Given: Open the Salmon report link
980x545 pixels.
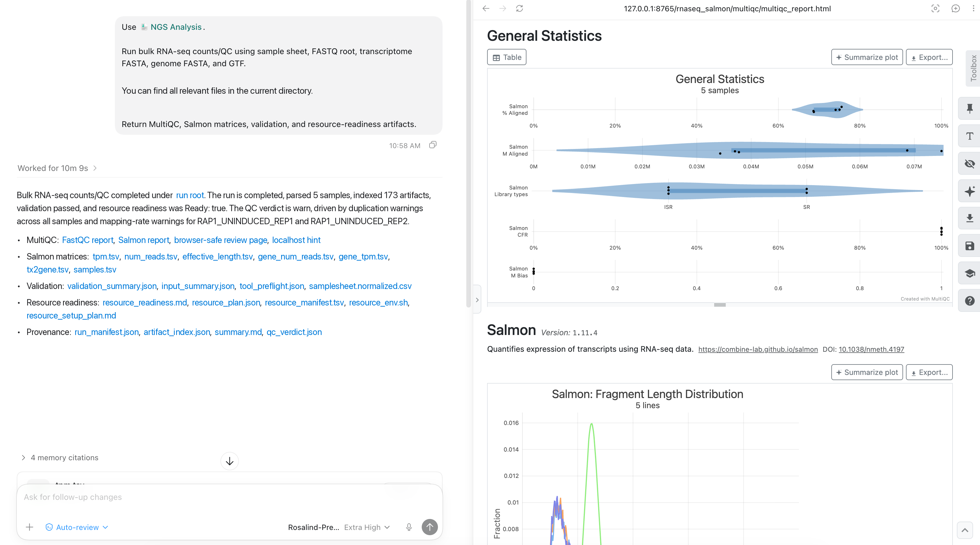Looking at the screenshot, I should tap(143, 240).
